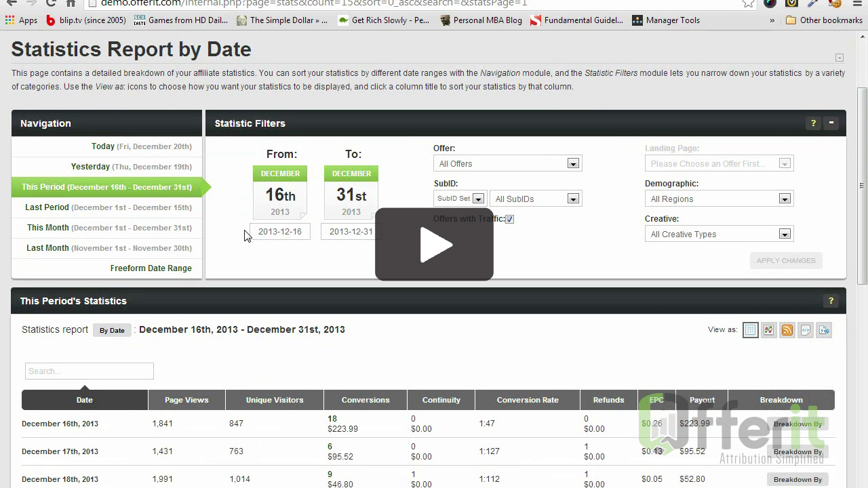Bookmark this page with the star icon
Screen dimensions: 868x488
pyautogui.click(x=747, y=3)
